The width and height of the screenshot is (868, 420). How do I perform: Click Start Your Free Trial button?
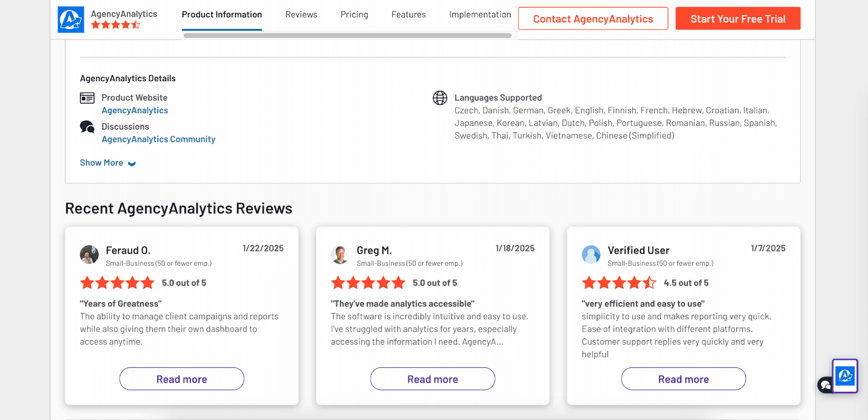[738, 19]
